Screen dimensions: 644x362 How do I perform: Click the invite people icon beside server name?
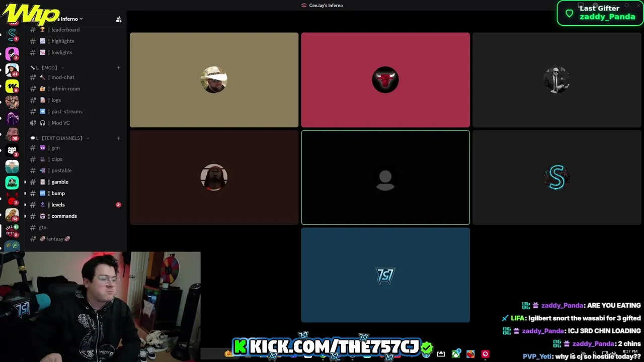pos(119,19)
